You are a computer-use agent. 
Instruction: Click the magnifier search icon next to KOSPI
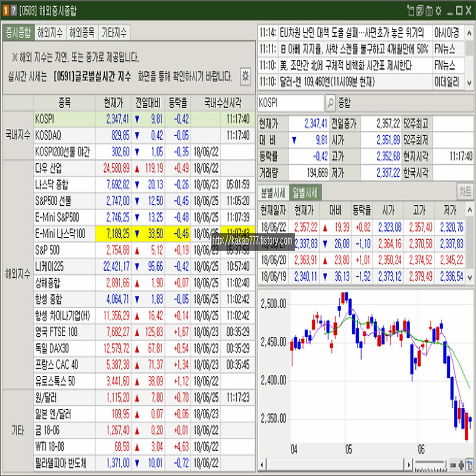tap(330, 103)
